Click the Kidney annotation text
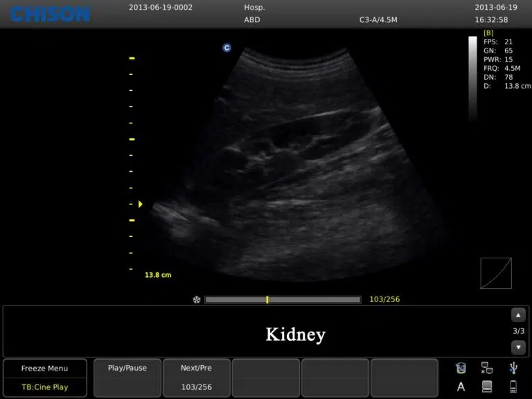This screenshot has width=532, height=399. (x=295, y=335)
